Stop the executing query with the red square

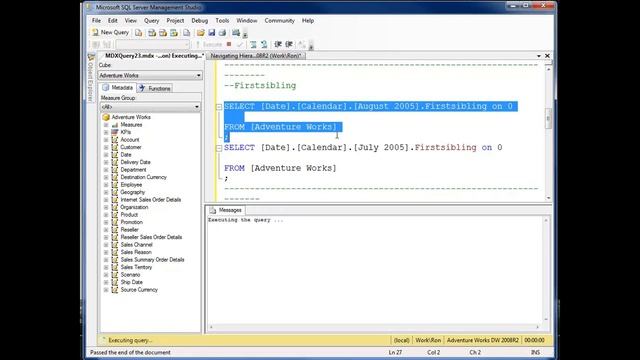pyautogui.click(x=229, y=44)
